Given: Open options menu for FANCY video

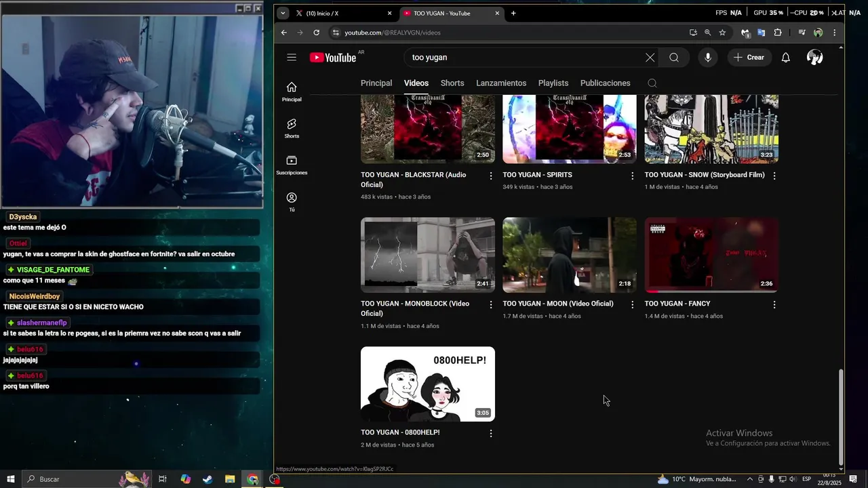Looking at the screenshot, I should (x=774, y=305).
